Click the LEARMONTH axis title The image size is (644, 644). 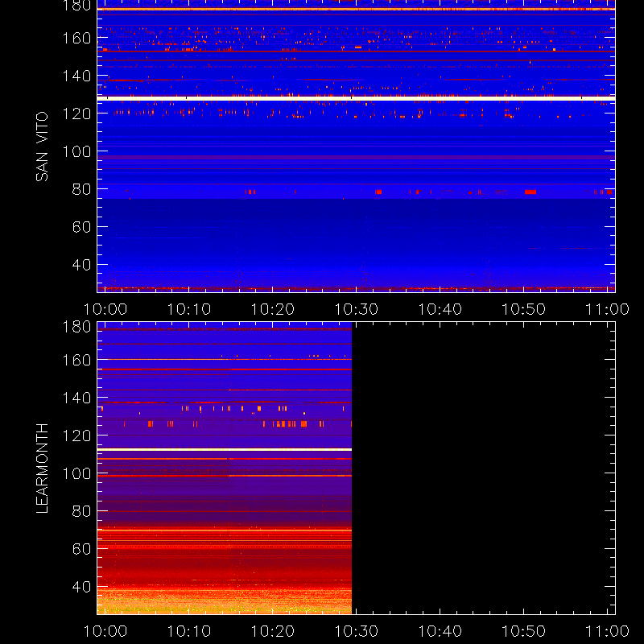pyautogui.click(x=42, y=469)
